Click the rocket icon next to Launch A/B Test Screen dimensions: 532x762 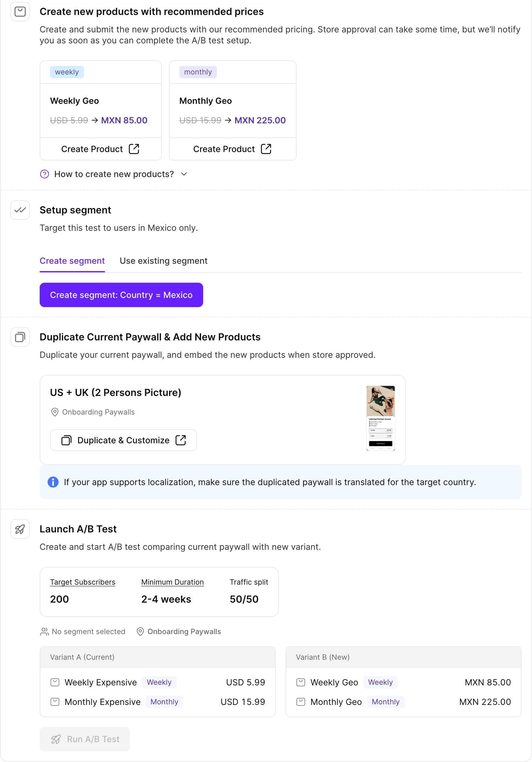point(20,529)
